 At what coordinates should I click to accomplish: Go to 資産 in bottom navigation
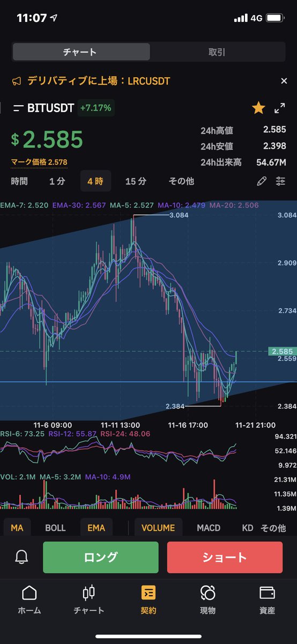267,599
